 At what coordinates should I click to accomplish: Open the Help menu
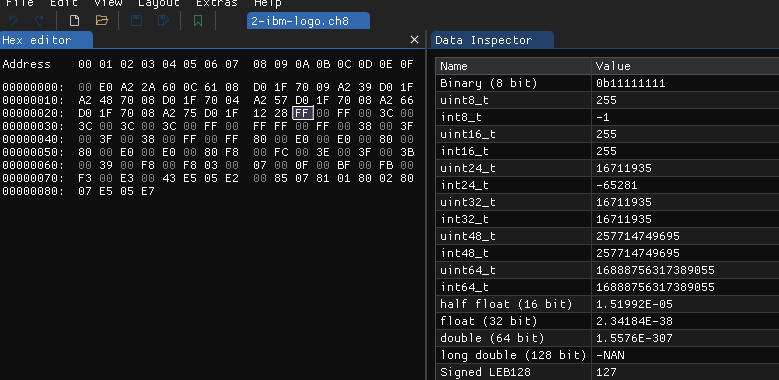click(268, 3)
